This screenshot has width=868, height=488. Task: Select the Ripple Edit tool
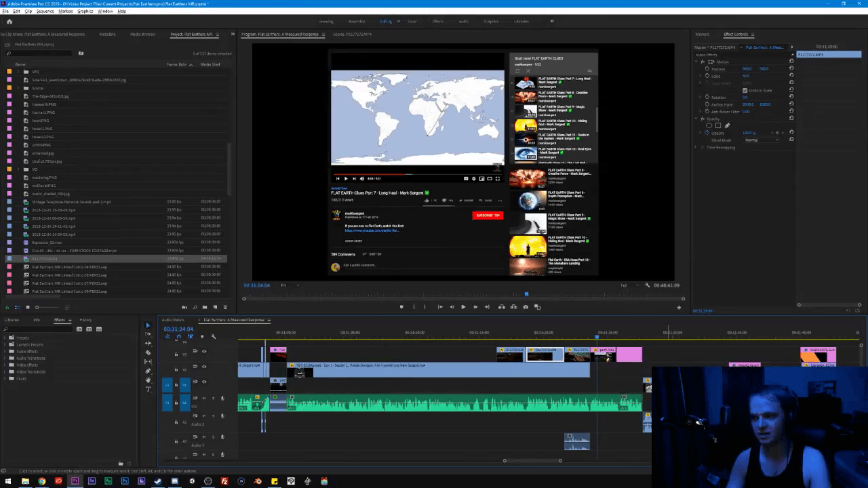(x=148, y=344)
